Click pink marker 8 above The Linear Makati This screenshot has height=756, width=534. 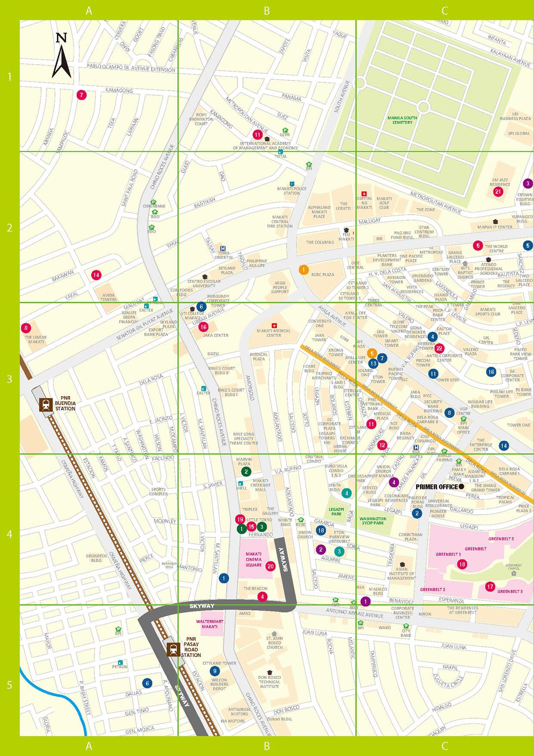coord(26,328)
